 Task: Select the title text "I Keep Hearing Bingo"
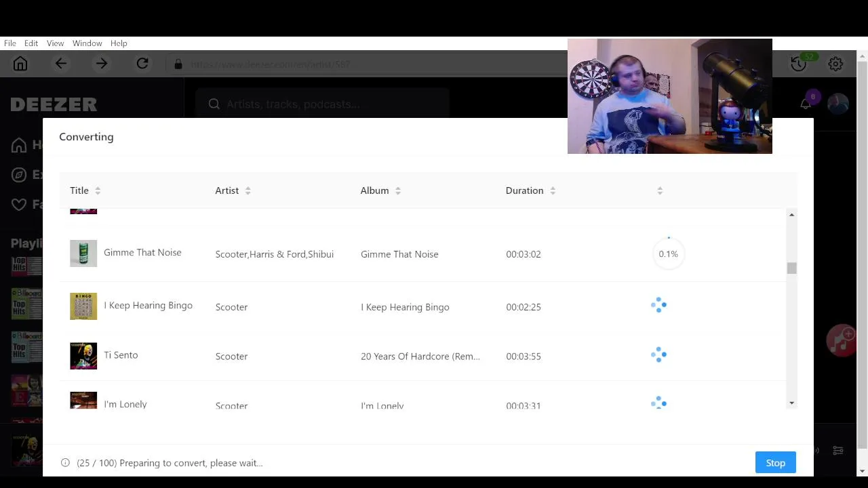148,306
